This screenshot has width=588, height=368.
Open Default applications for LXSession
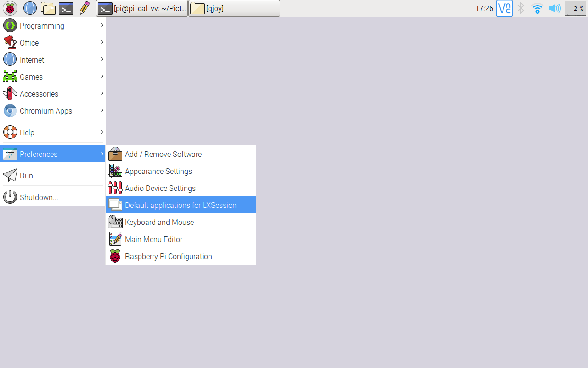[x=180, y=205]
